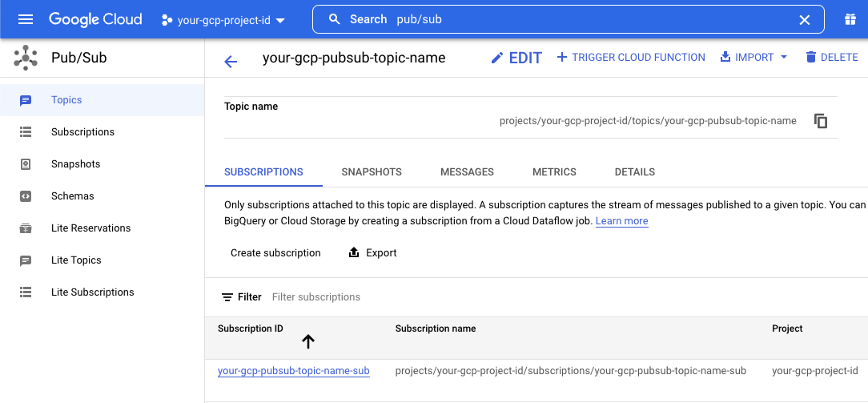Select the subscription name path cell
Screen dimensions: 868x403
571,371
